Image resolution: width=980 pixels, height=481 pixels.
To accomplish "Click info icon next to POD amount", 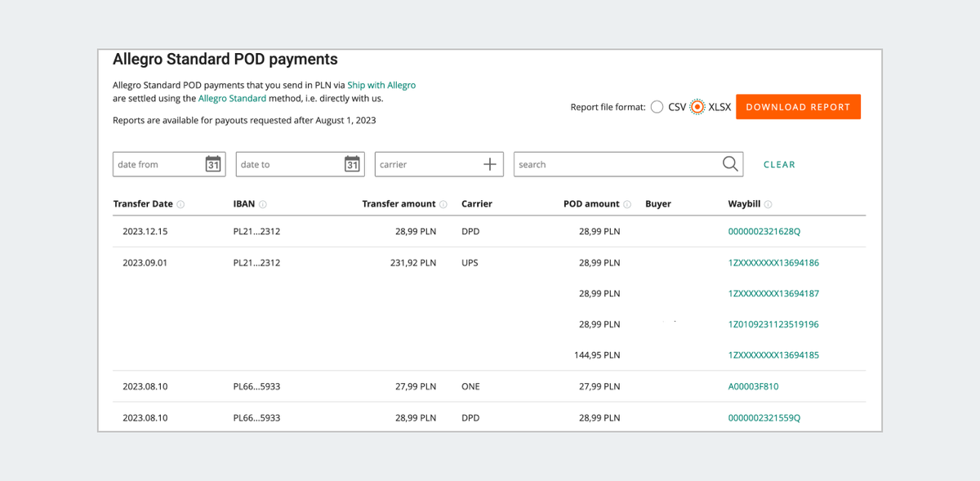I will tap(627, 204).
